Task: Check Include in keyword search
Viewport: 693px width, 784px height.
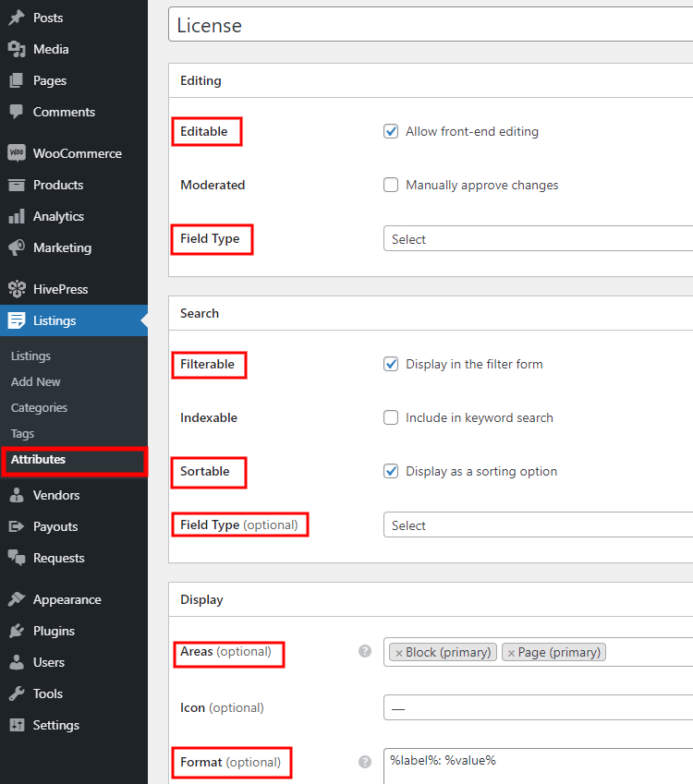Action: (391, 417)
